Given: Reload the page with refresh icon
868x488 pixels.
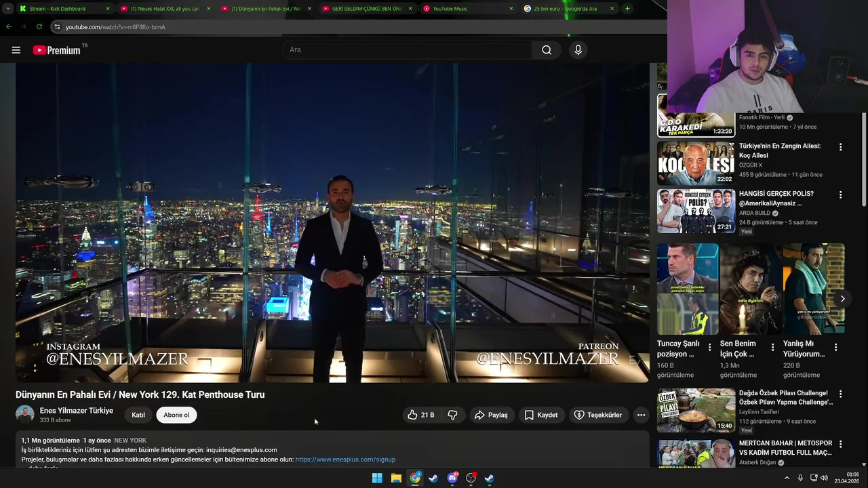Looking at the screenshot, I should [39, 27].
